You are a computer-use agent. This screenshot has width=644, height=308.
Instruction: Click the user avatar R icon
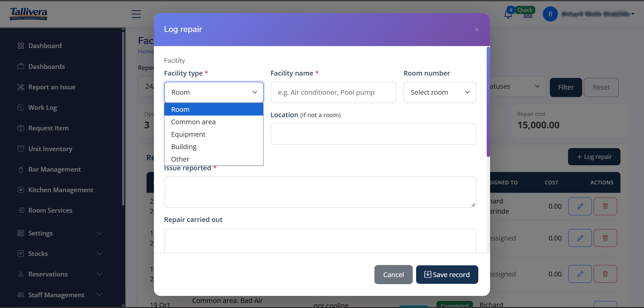[x=550, y=14]
